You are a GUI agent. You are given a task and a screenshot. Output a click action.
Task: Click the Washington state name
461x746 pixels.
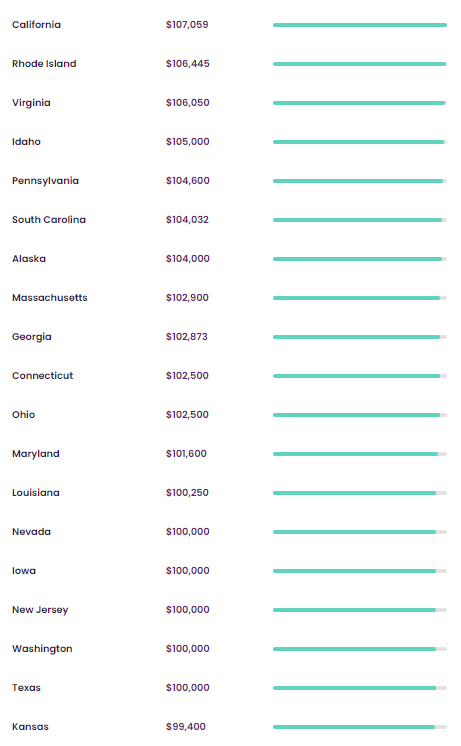pos(42,649)
